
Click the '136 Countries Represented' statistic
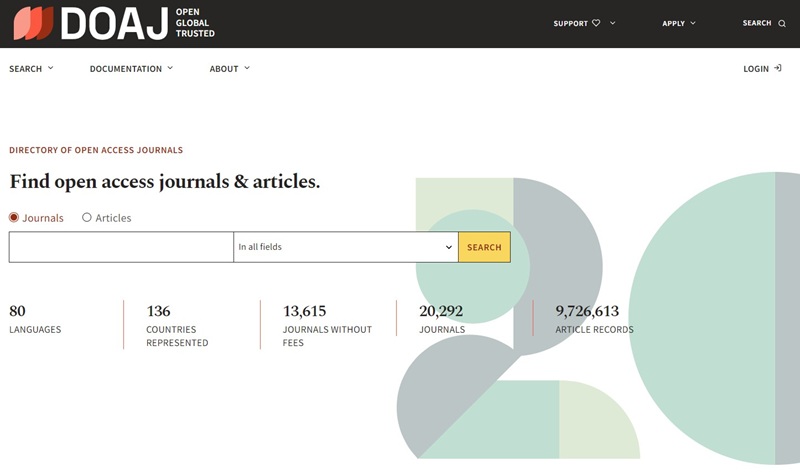(x=177, y=326)
